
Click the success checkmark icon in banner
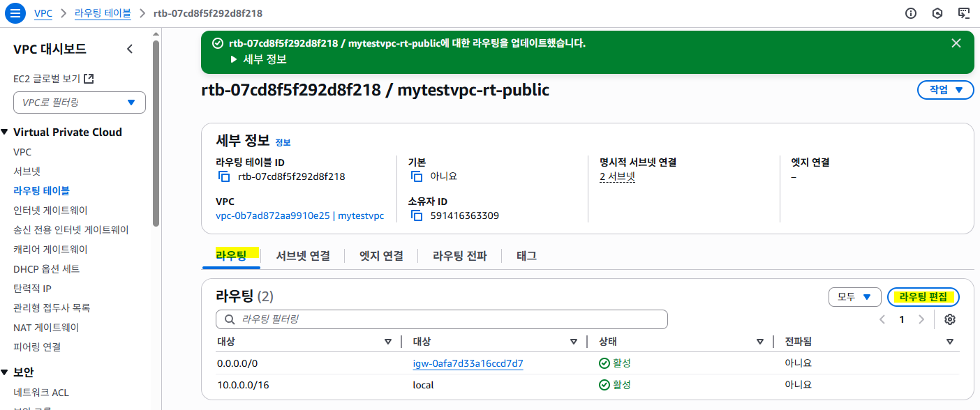(217, 43)
